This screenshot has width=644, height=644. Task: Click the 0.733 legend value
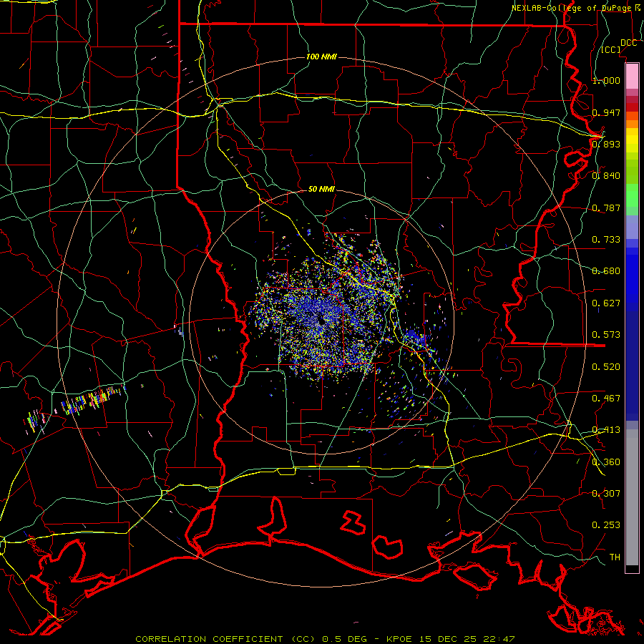coord(606,239)
